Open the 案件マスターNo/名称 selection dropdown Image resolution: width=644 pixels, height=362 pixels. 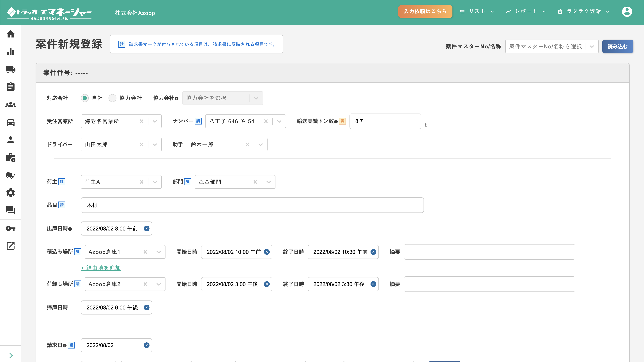point(592,46)
